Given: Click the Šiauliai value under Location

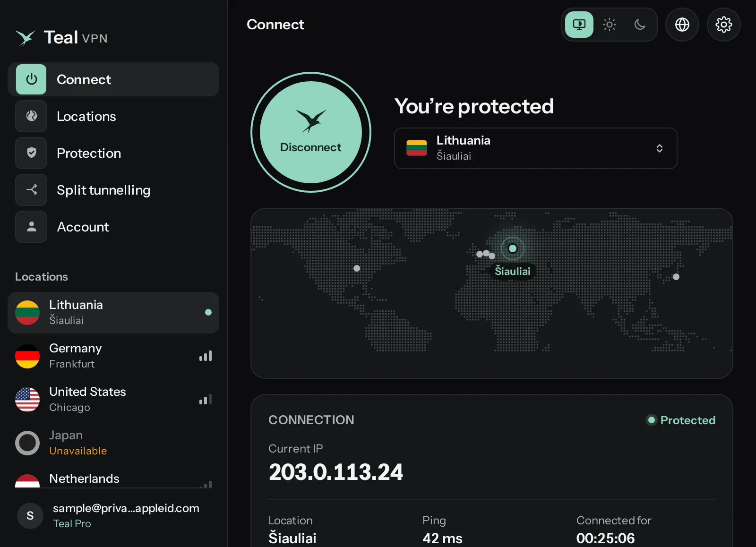Looking at the screenshot, I should click(x=292, y=538).
